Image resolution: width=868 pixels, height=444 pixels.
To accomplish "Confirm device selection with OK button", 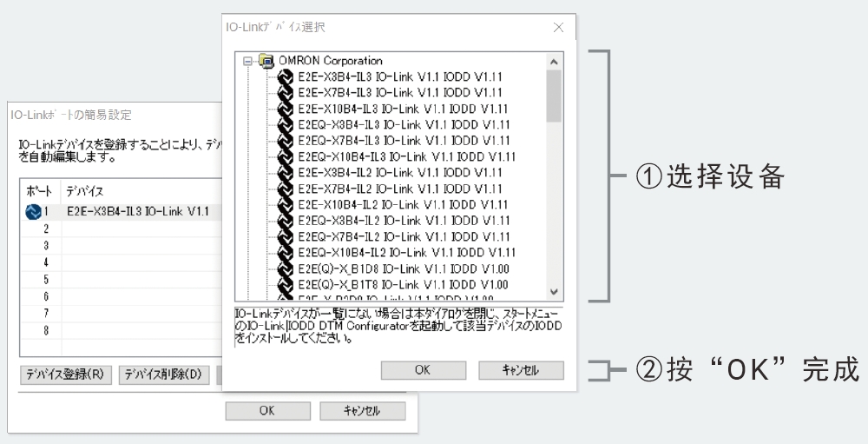I will click(424, 370).
